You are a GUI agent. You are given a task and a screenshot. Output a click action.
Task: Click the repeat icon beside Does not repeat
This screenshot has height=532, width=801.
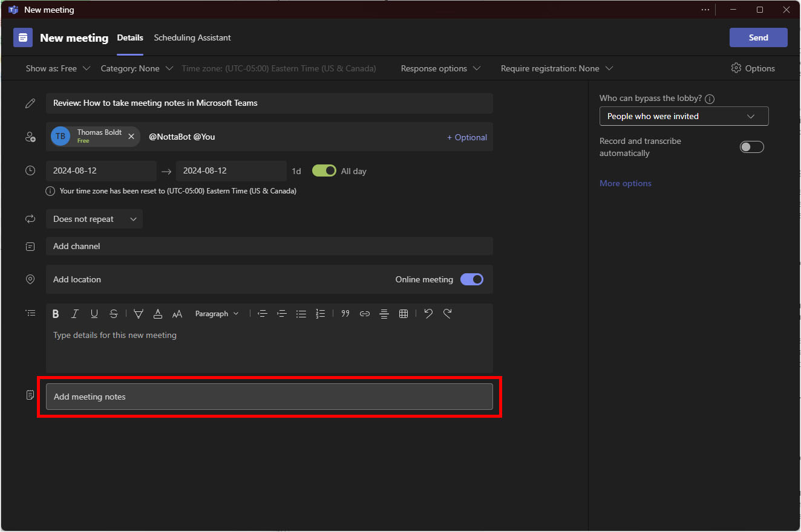pyautogui.click(x=30, y=219)
